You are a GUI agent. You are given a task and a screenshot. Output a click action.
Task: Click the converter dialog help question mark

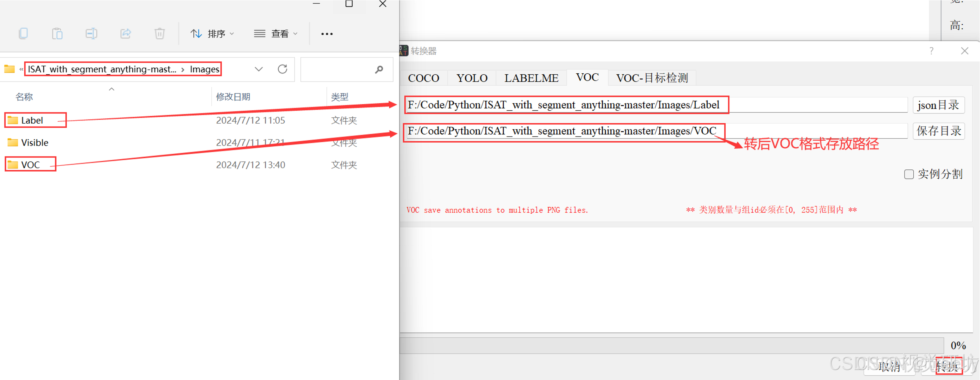(931, 51)
